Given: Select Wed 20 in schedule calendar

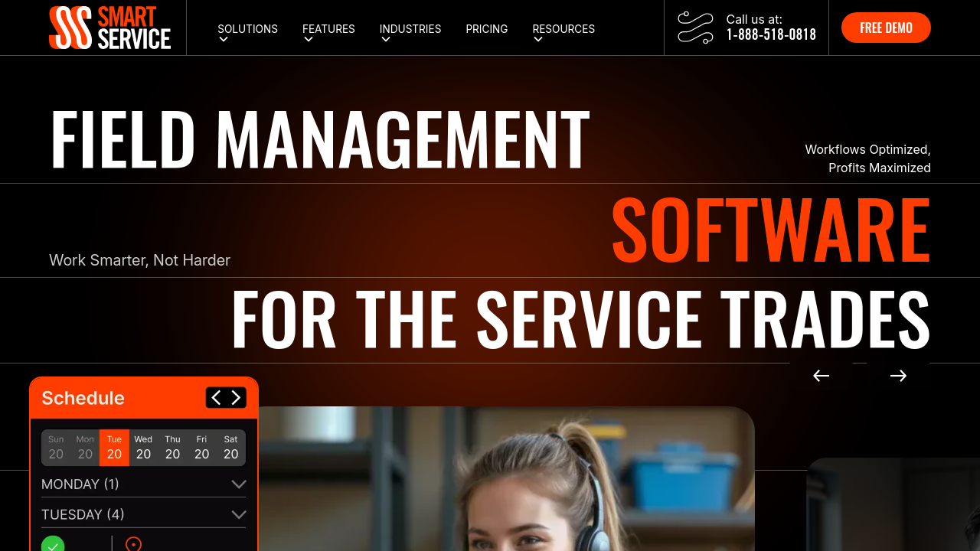Looking at the screenshot, I should (143, 448).
